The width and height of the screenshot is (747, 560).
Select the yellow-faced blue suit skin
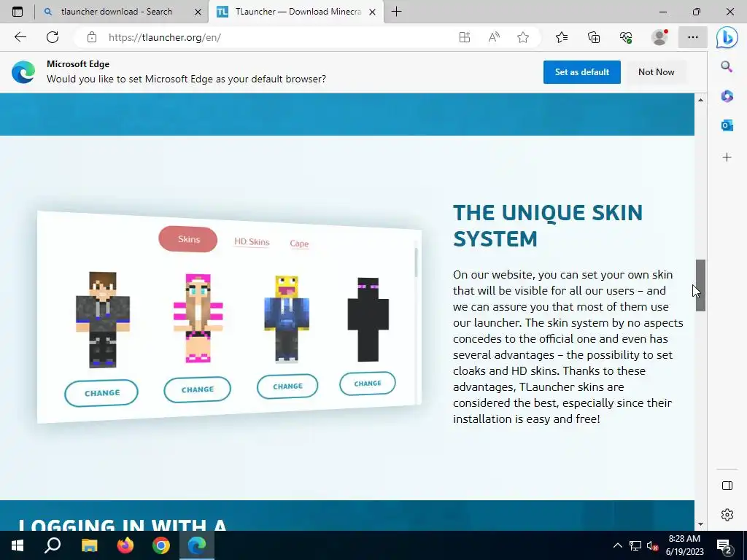pyautogui.click(x=287, y=319)
